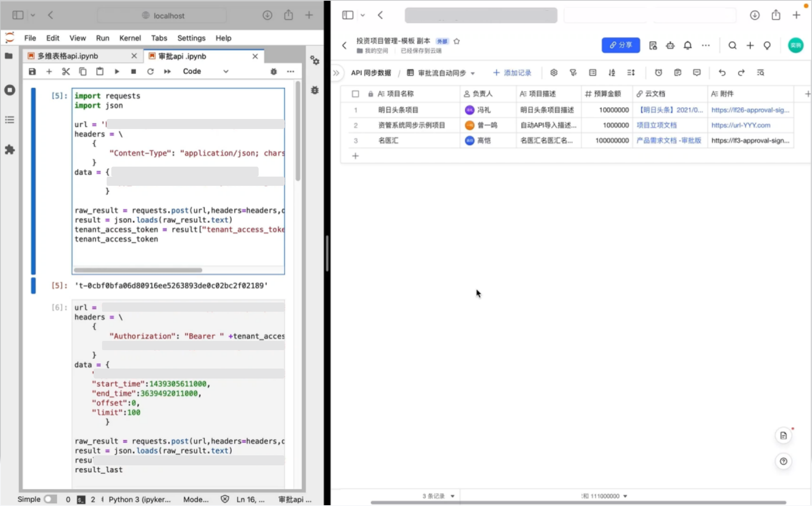Click the cut cell scissors icon

[66, 71]
